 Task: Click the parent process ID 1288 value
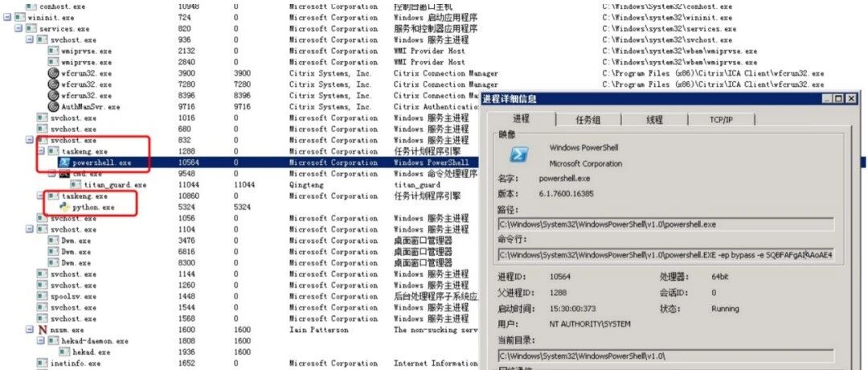click(558, 293)
